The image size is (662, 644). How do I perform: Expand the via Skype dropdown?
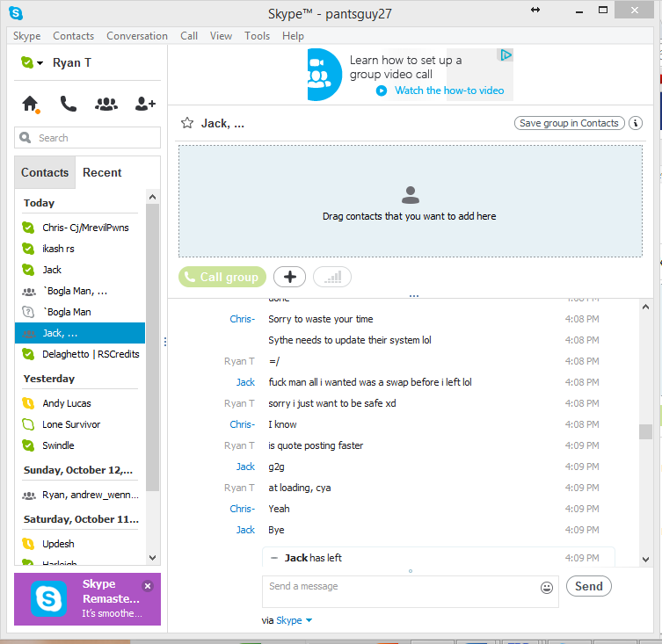pyautogui.click(x=309, y=620)
